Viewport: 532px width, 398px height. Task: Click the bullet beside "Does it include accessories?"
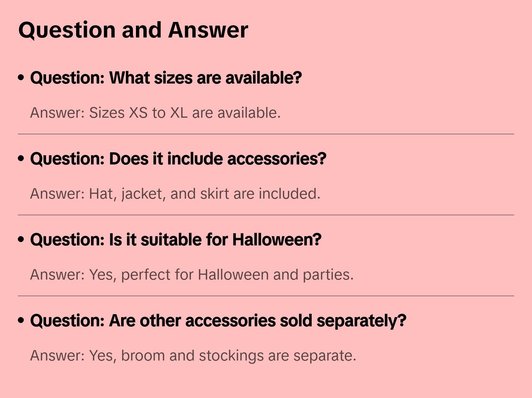pos(21,159)
